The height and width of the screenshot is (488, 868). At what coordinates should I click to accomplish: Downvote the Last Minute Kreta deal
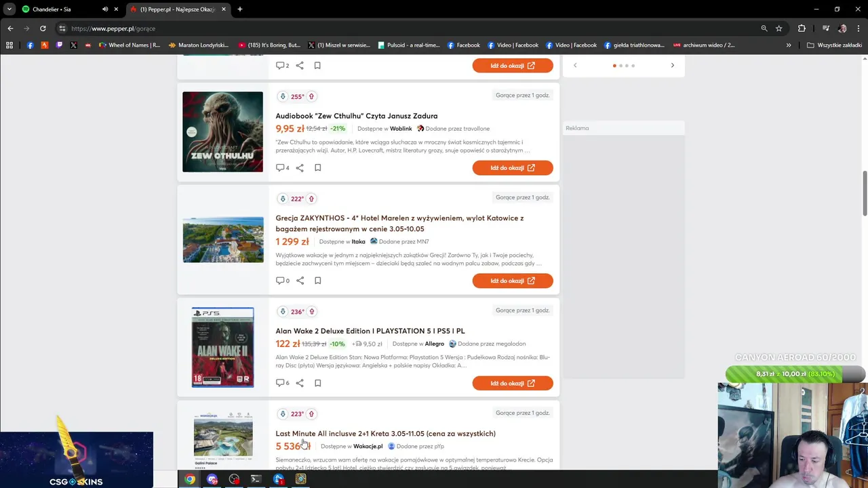[283, 414]
